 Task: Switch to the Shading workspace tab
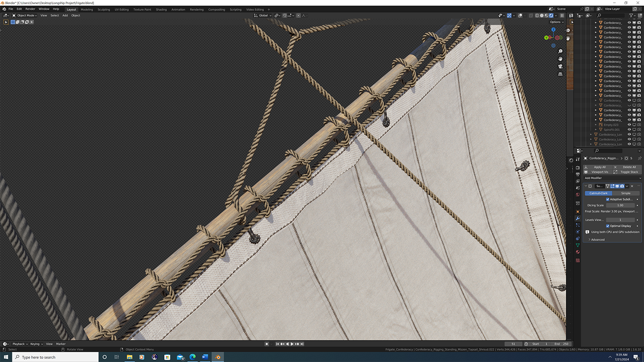tap(161, 9)
